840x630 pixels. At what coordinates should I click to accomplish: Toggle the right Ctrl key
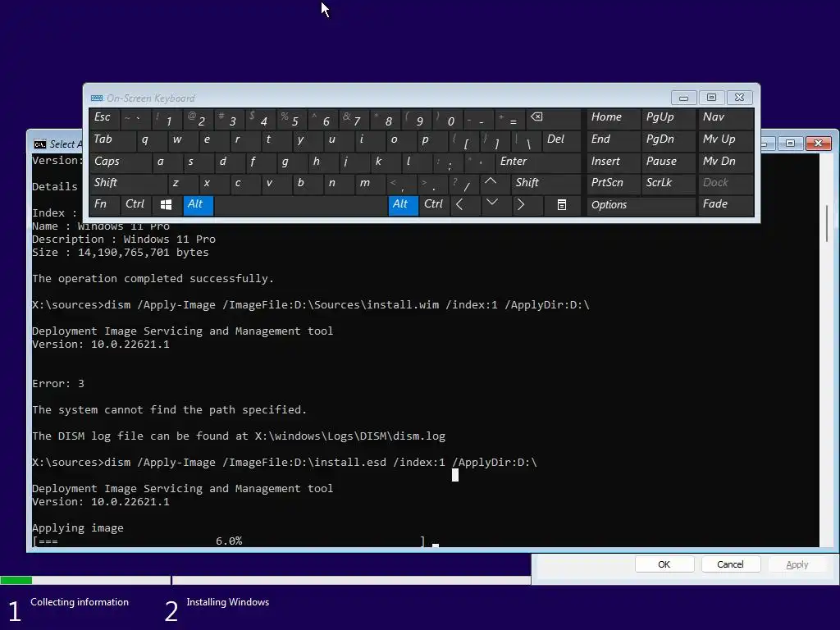[434, 204]
